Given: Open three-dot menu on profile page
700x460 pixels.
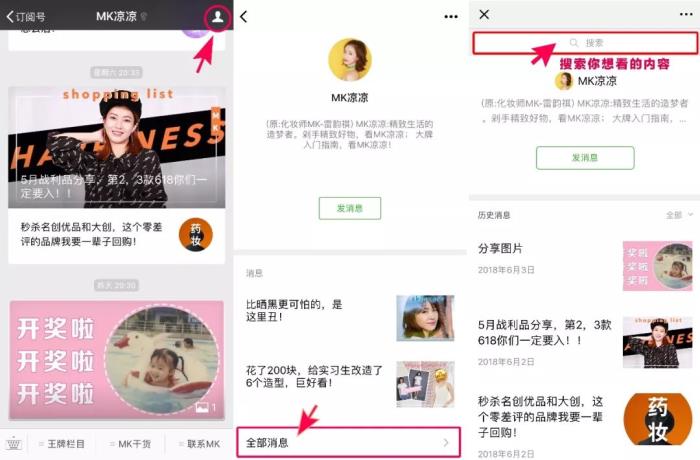Looking at the screenshot, I should point(451,17).
